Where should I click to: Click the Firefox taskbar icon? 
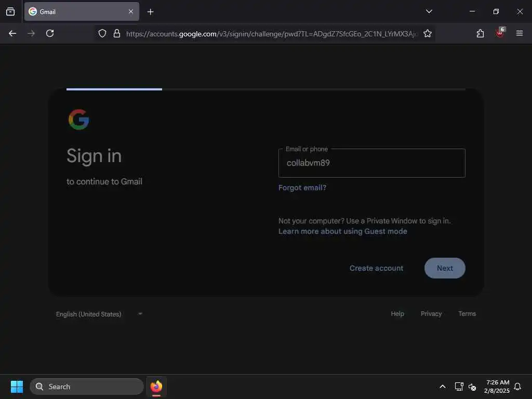(156, 387)
